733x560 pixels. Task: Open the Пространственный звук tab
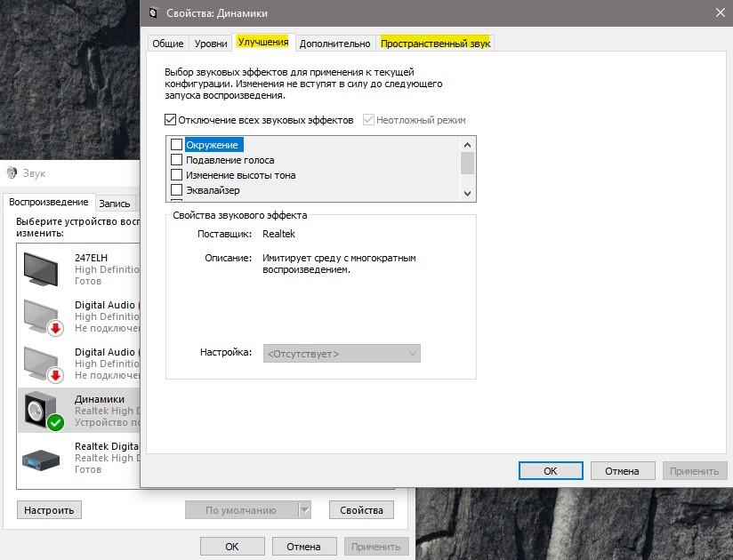[x=435, y=44]
